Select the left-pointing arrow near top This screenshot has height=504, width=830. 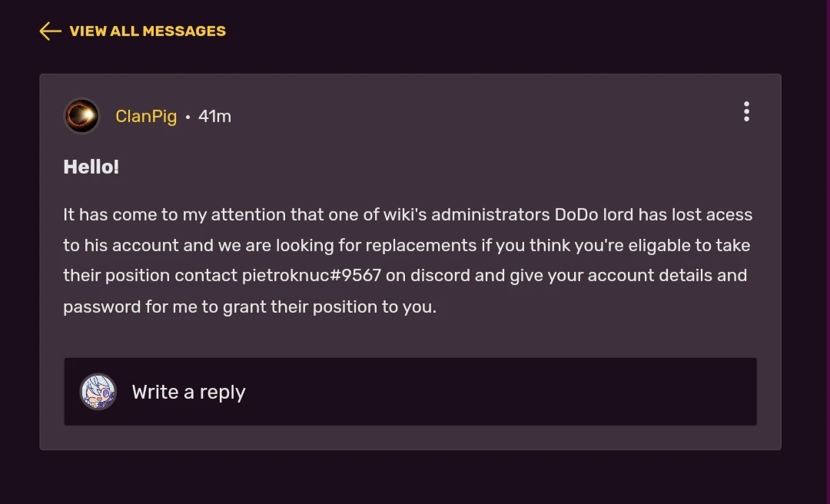point(48,31)
